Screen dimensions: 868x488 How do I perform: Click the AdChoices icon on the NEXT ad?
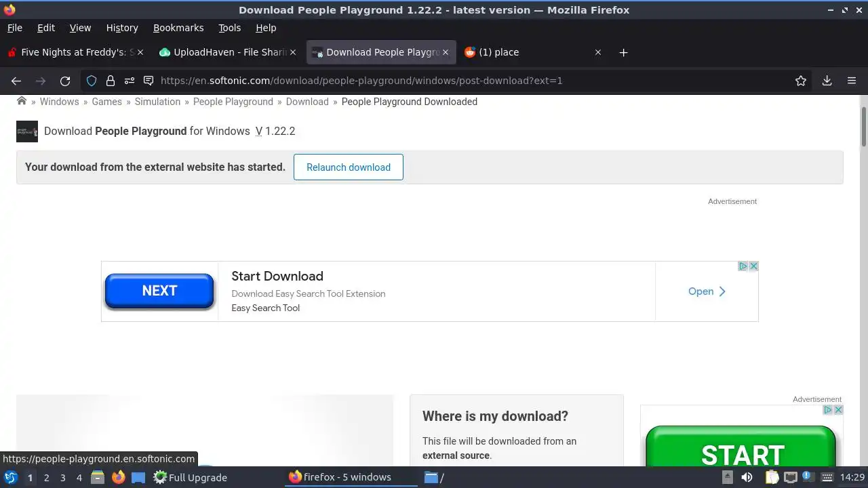(743, 266)
